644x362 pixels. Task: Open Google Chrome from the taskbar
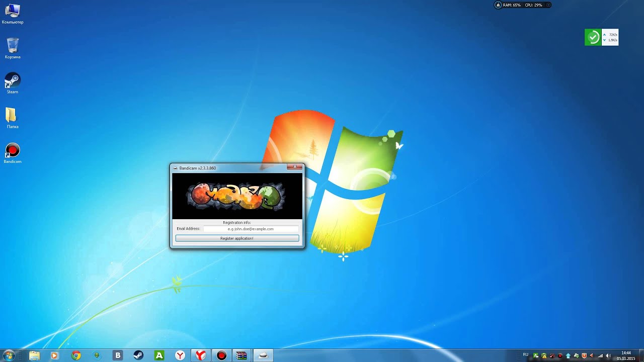[x=76, y=355]
